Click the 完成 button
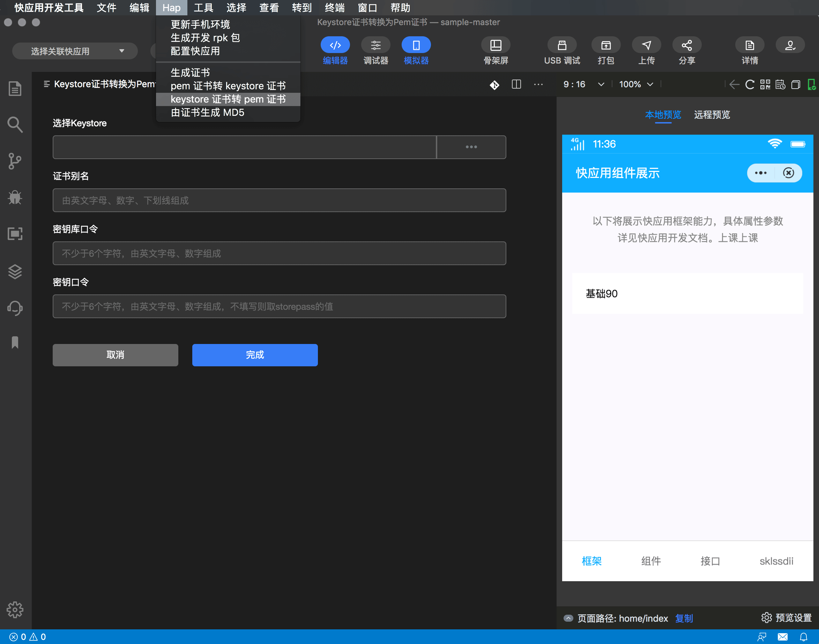Image resolution: width=819 pixels, height=644 pixels. (x=254, y=355)
